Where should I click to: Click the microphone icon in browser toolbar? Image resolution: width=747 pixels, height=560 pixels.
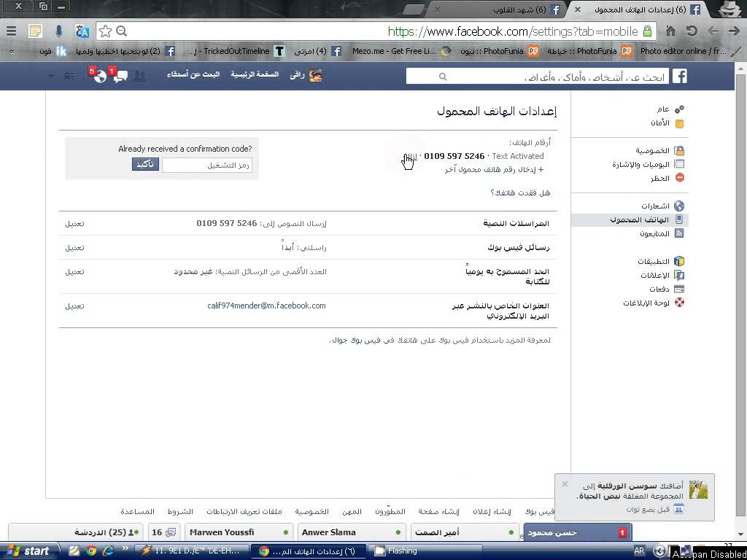(x=58, y=31)
